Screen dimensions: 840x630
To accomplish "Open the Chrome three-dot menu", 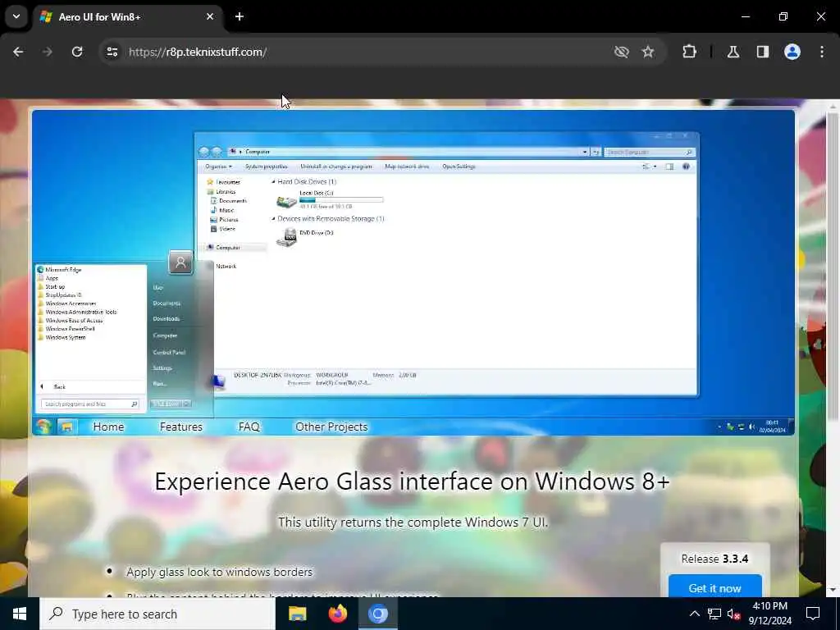I will (x=822, y=52).
